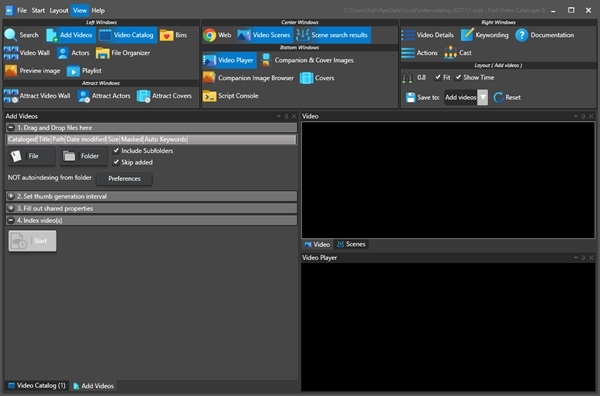Click the Cataloged column header
Image resolution: width=600 pixels, height=396 pixels.
pos(22,139)
